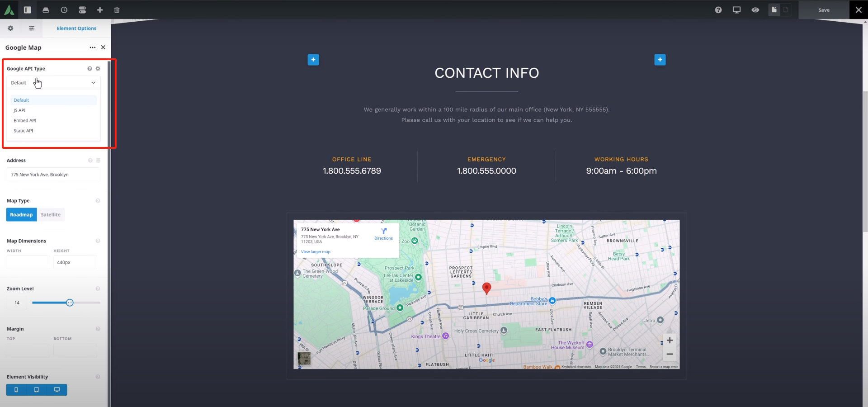Click the add element plus icon
This screenshot has width=868, height=407.
click(100, 9)
